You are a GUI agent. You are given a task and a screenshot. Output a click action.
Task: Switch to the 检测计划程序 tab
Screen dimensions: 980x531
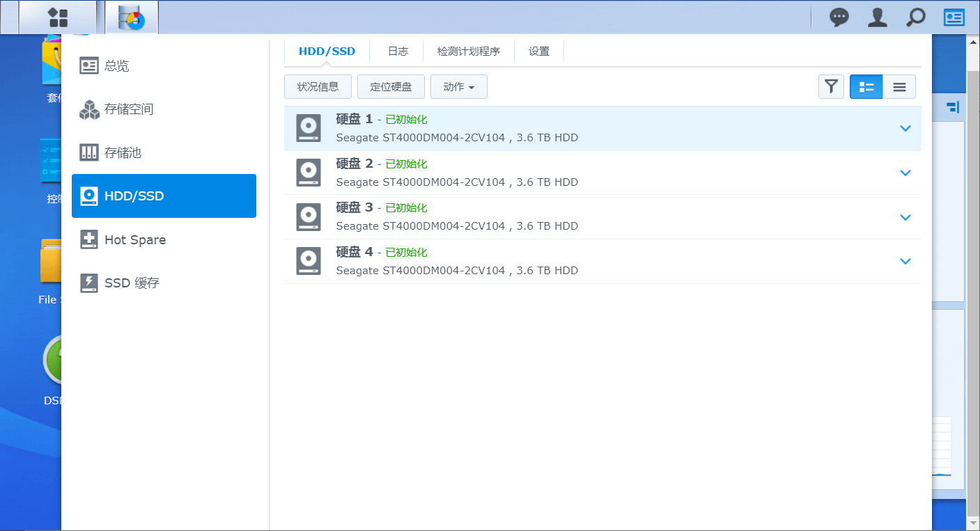[469, 51]
